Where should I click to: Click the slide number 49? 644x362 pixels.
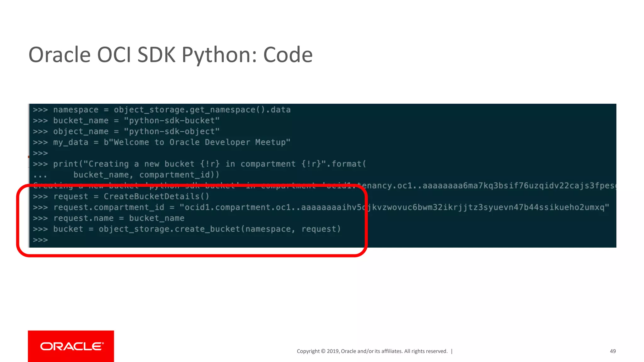(613, 351)
